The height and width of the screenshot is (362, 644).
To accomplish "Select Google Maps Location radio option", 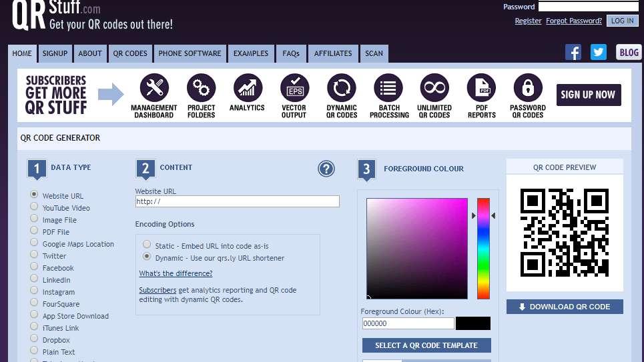I will 34,242.
